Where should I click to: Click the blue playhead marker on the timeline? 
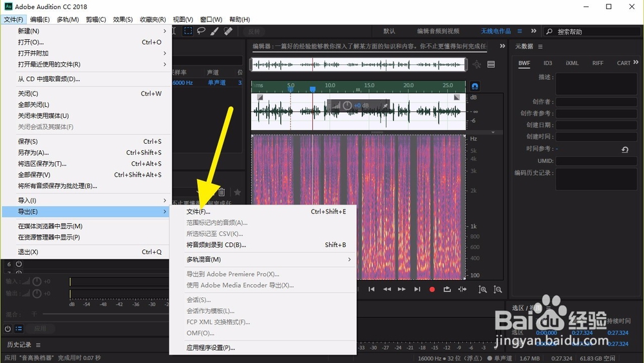coord(312,89)
